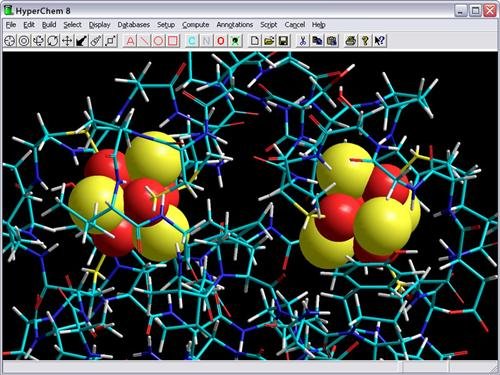500x375 pixels.
Task: Open the Setup menu
Action: point(166,25)
